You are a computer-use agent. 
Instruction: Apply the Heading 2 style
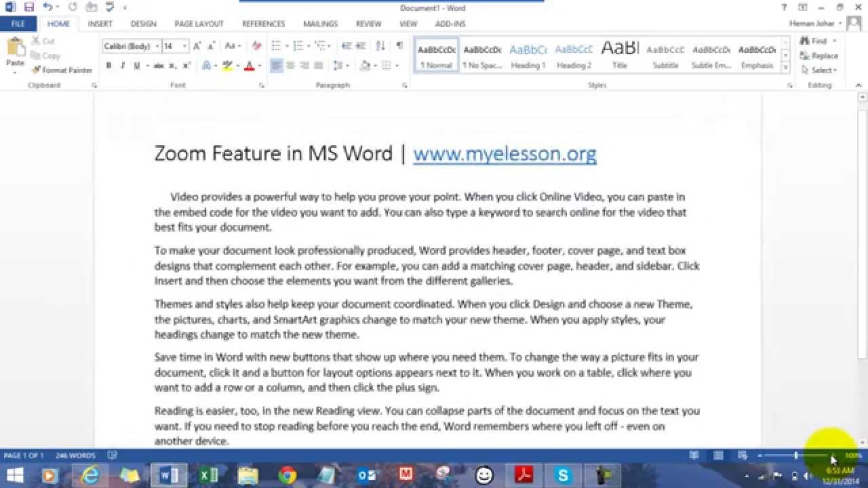[574, 56]
